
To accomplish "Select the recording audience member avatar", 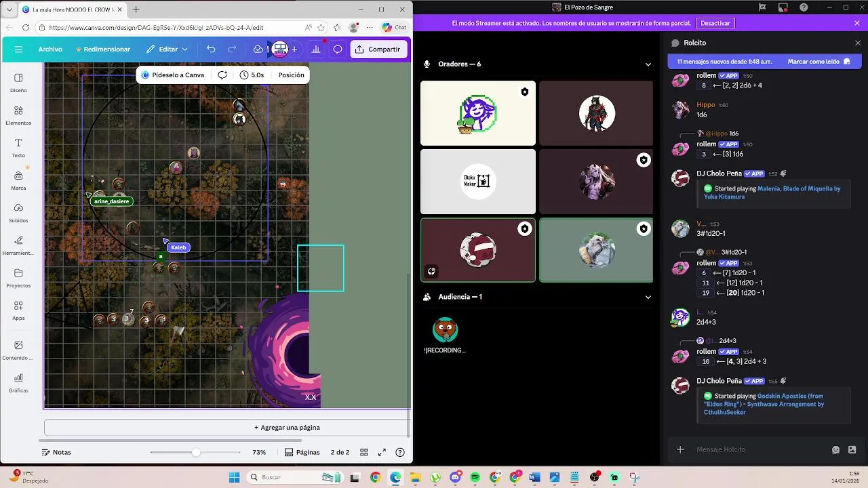I will pyautogui.click(x=446, y=330).
